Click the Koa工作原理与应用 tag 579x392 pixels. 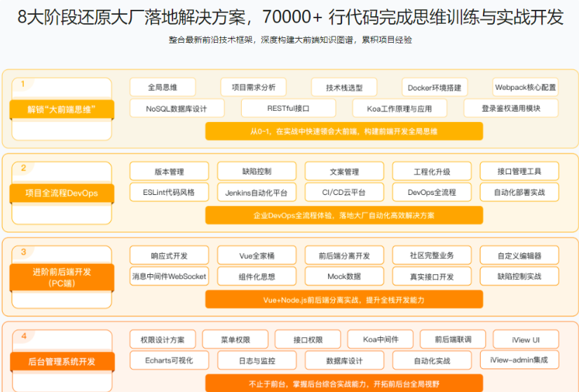(x=399, y=109)
